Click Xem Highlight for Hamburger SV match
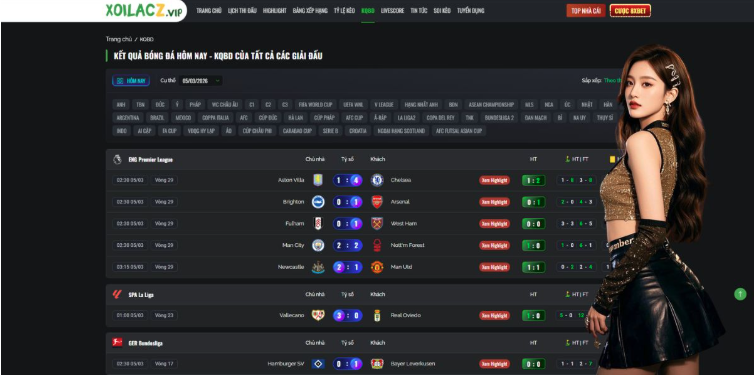Screen dimensions: 755x375 coord(494,364)
